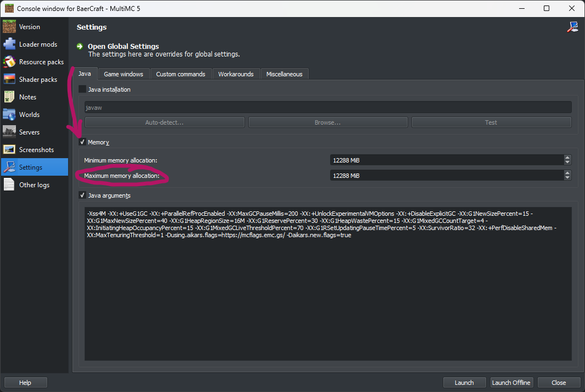
Task: Click the settings icon in top-right corner
Action: (x=573, y=27)
